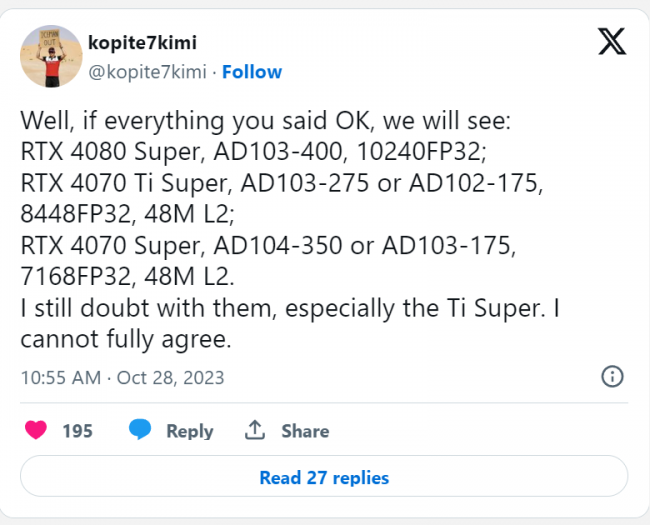
Task: Click the RTX 4080 Super AD103-400 line
Action: [x=253, y=151]
